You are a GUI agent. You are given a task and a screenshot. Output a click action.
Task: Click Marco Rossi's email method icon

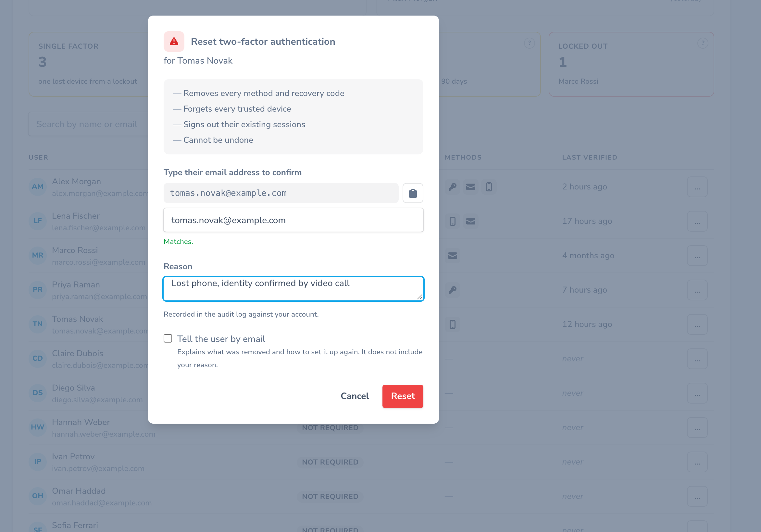tap(453, 255)
